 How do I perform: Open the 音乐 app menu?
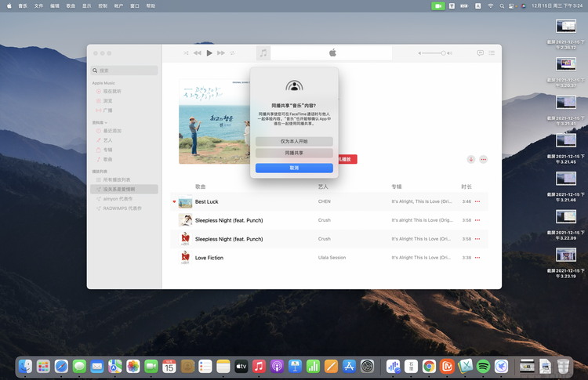[x=23, y=6]
